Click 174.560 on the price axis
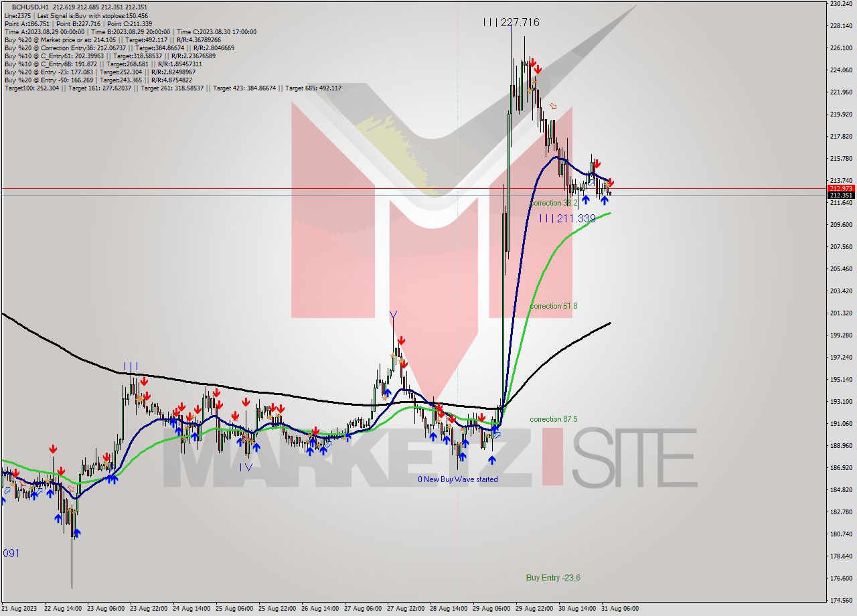 (x=840, y=600)
